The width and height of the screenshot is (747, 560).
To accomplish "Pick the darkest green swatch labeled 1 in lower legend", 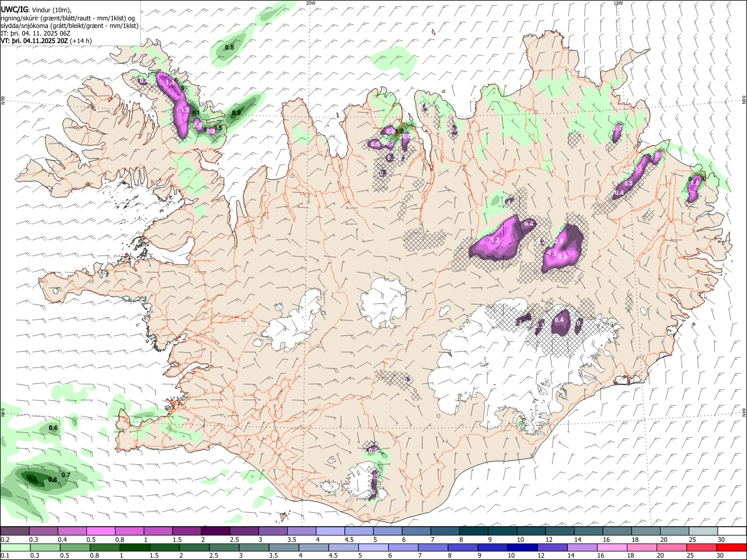I will (x=135, y=548).
